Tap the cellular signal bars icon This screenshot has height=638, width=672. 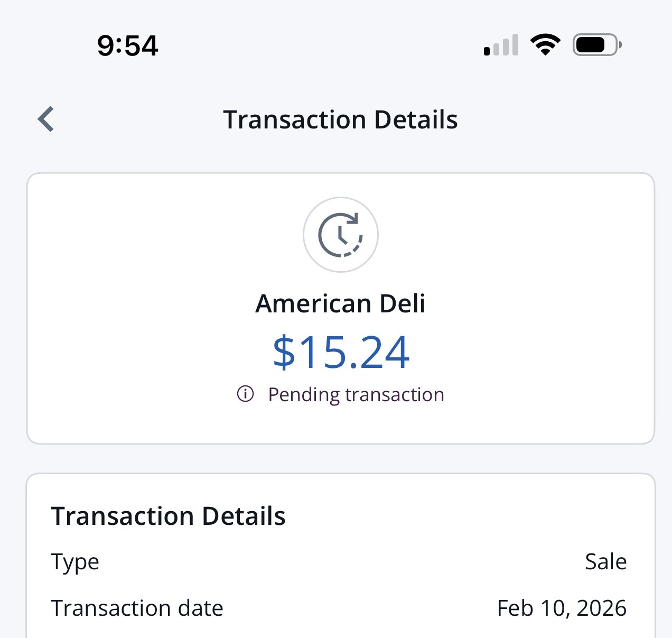coord(501,45)
